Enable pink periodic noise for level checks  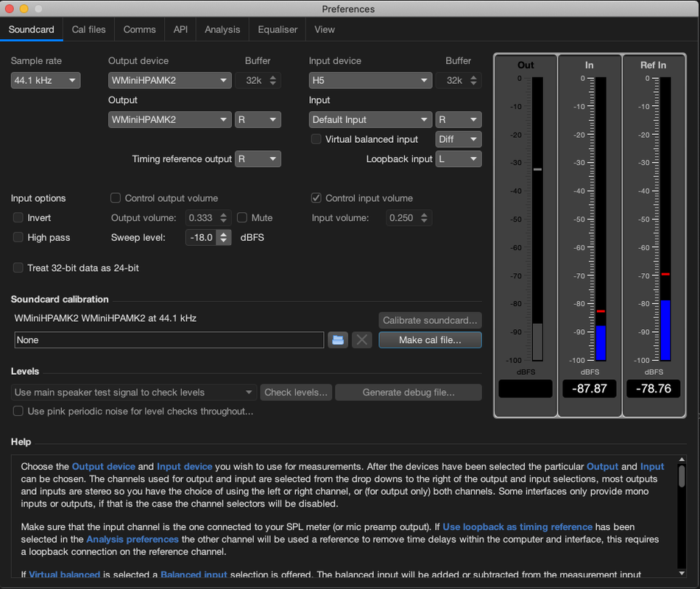point(18,411)
